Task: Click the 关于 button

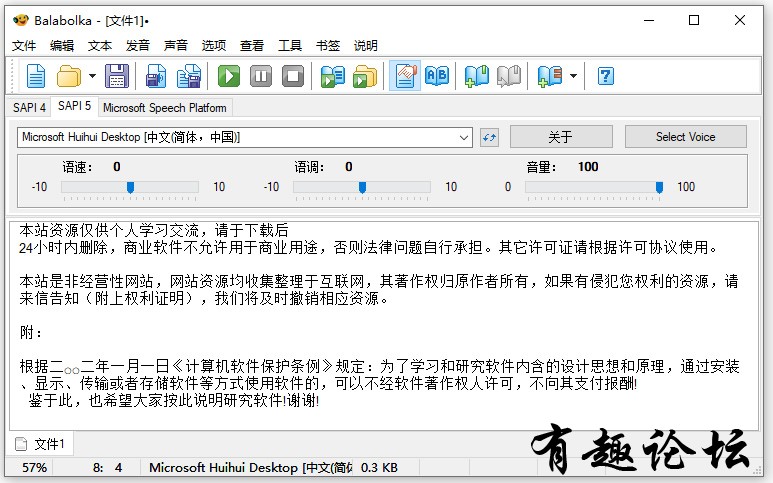Action: click(x=561, y=137)
